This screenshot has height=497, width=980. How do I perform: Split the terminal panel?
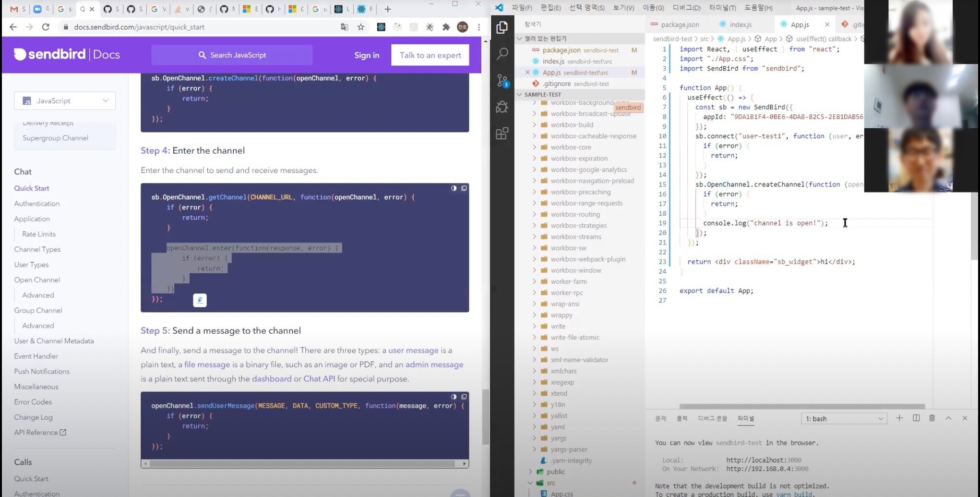click(x=916, y=418)
